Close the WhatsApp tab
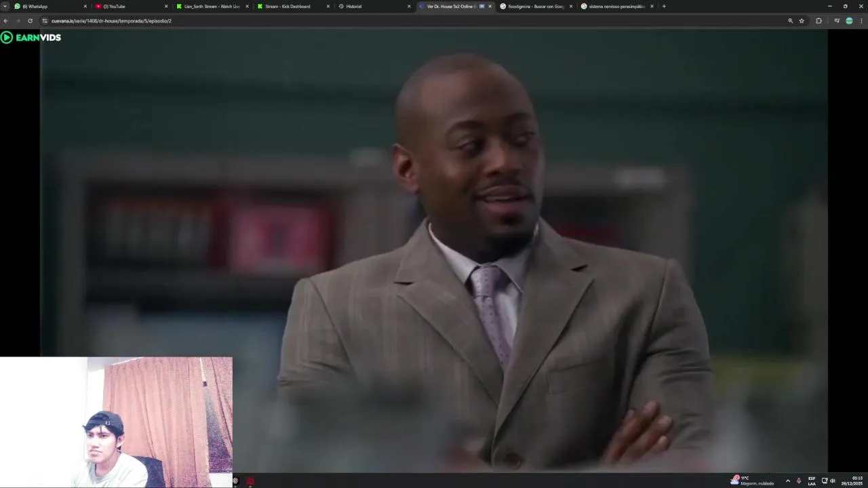The height and width of the screenshot is (488, 868). click(x=85, y=6)
